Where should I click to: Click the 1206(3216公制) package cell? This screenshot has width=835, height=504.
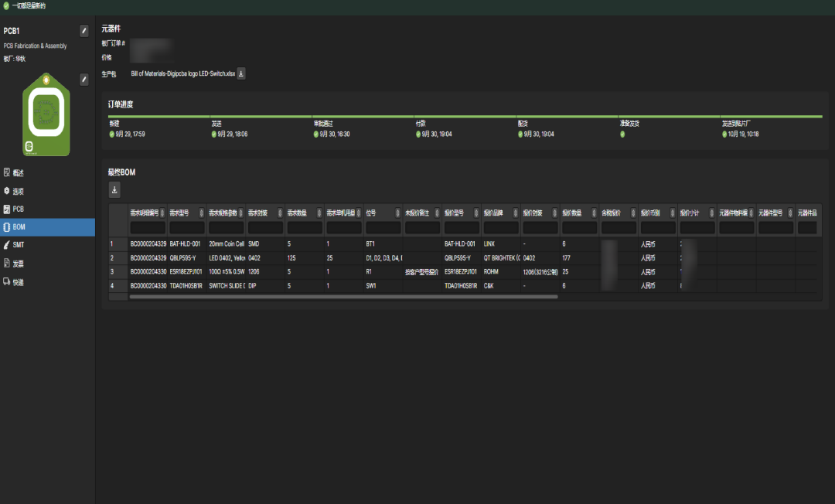pyautogui.click(x=540, y=272)
